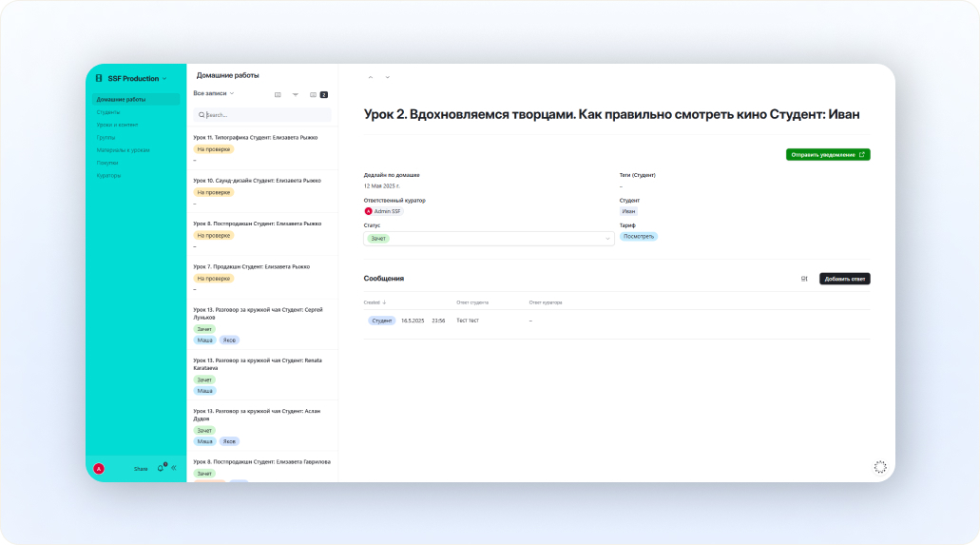
Task: Click Студент badge in message row
Action: click(381, 321)
